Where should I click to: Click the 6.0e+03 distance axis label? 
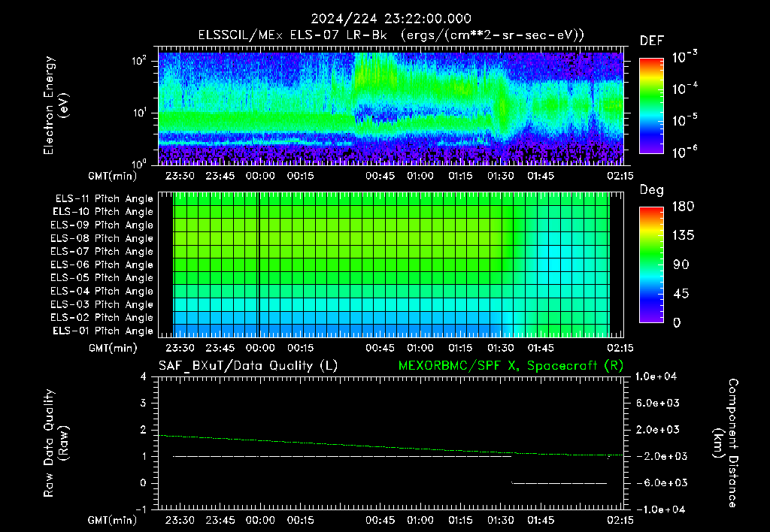(658, 403)
